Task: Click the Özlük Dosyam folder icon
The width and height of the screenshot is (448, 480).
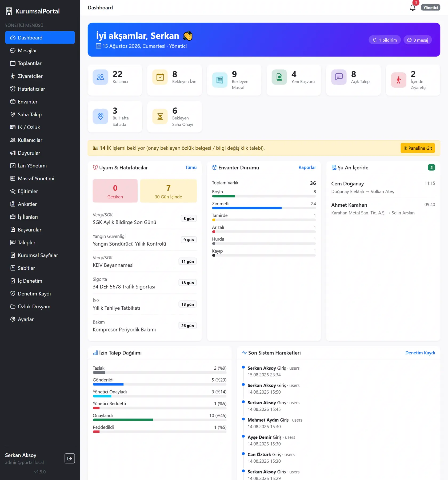Action: click(x=13, y=306)
